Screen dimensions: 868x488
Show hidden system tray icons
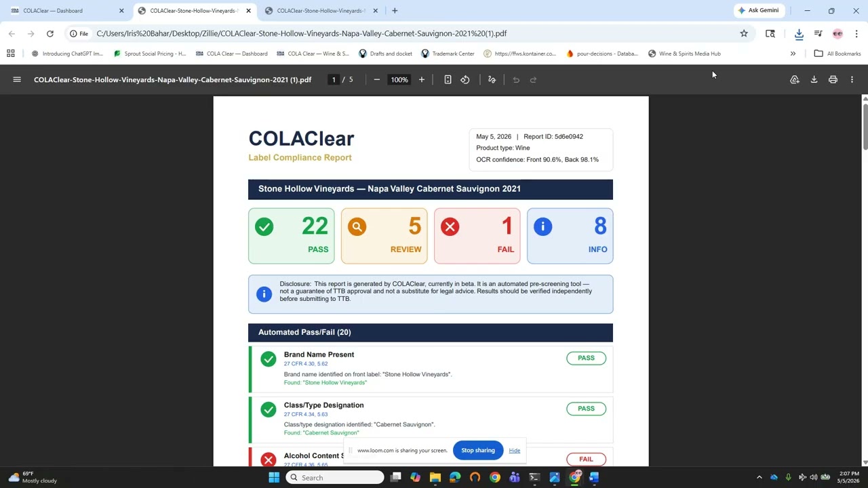tap(759, 478)
